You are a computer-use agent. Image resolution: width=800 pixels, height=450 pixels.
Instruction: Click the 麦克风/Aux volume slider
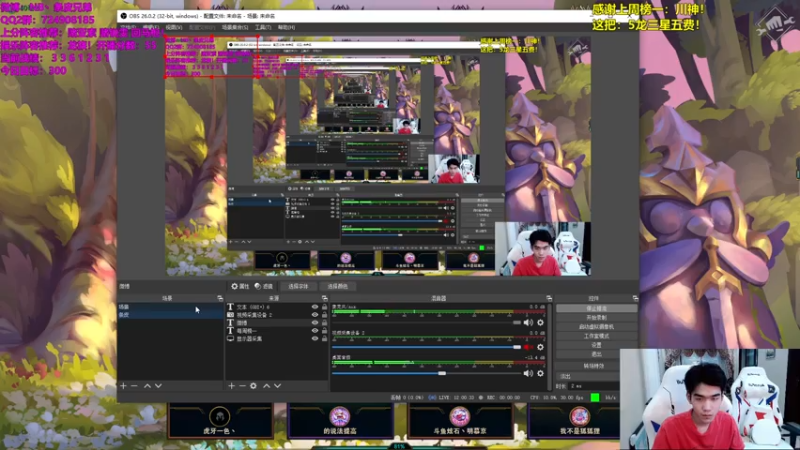tap(427, 322)
